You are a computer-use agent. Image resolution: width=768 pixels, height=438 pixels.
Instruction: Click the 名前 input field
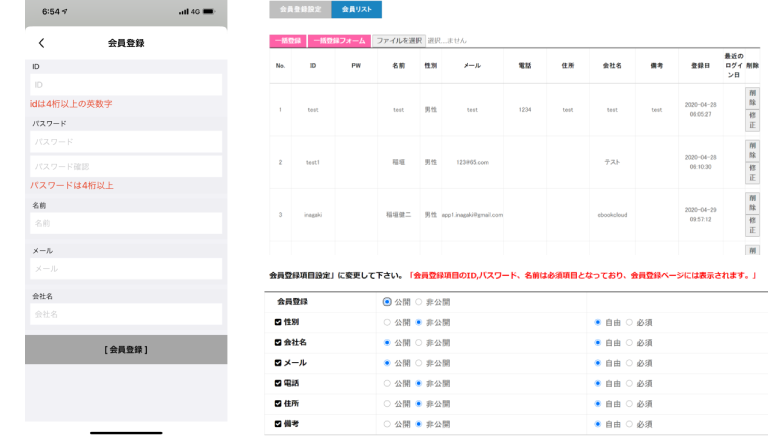pyautogui.click(x=126, y=223)
